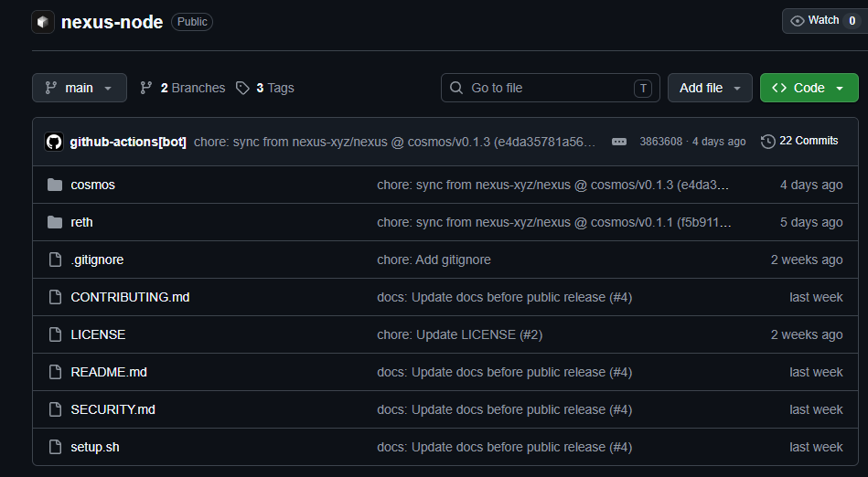Open the latest commit message in the header
Screen dimensions: 868x477
[395, 143]
